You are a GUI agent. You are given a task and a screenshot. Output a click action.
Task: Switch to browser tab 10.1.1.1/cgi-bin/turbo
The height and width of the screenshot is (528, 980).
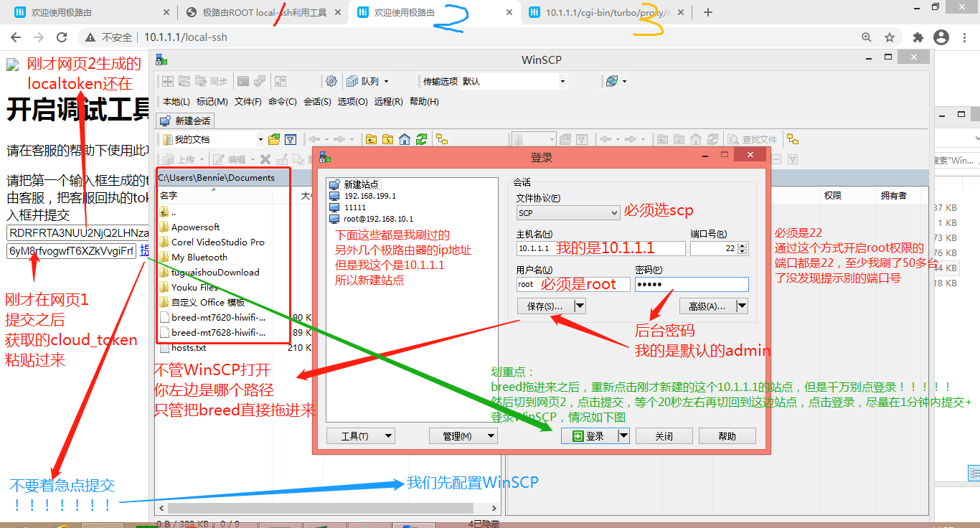[607, 12]
